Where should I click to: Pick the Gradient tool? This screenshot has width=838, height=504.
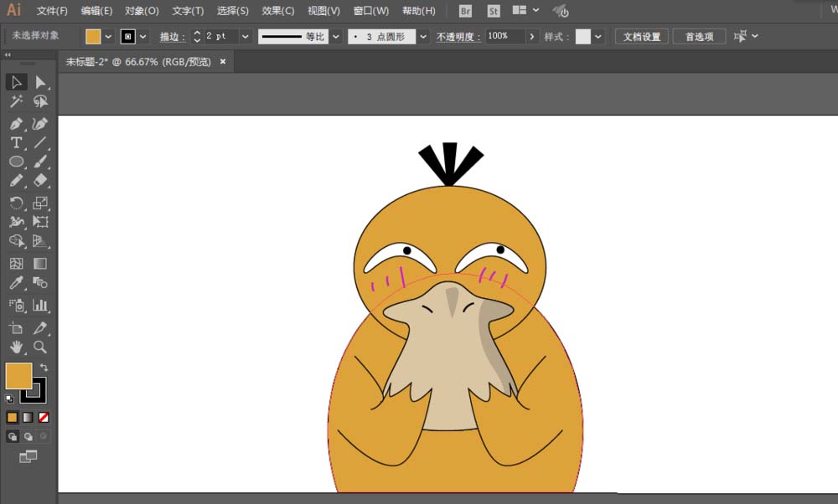pyautogui.click(x=40, y=264)
